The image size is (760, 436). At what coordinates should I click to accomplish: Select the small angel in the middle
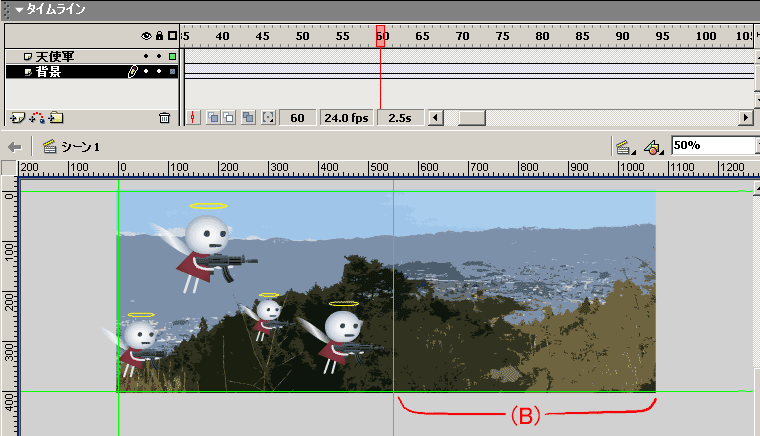pyautogui.click(x=266, y=316)
